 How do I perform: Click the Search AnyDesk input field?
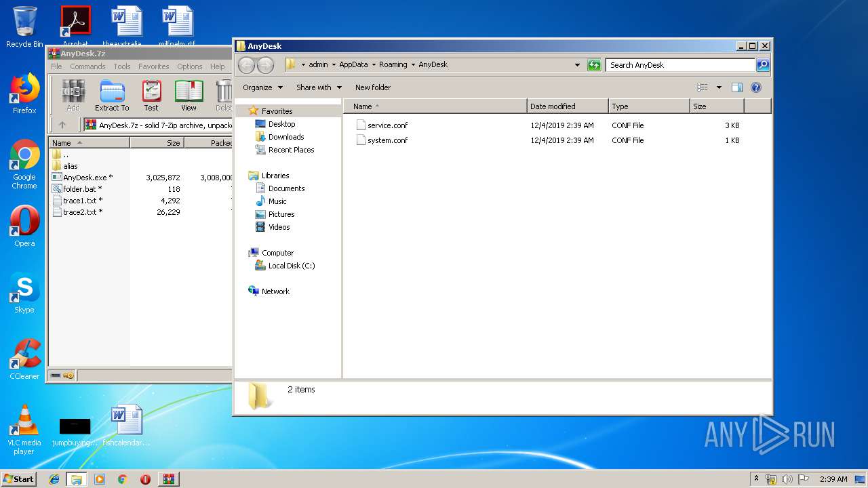pos(680,65)
